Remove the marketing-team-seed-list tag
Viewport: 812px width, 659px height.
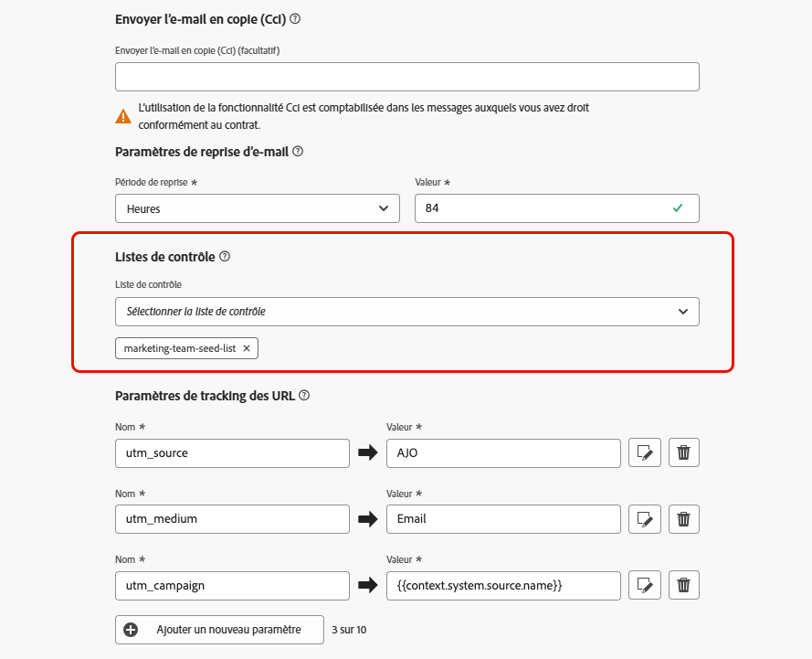[247, 348]
